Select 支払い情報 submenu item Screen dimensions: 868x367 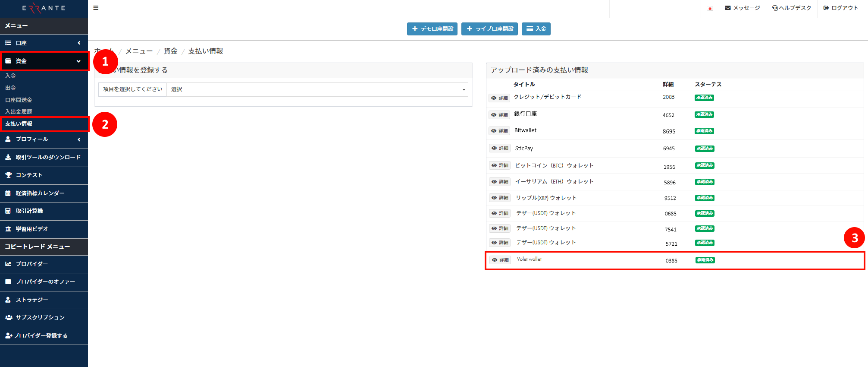coord(19,123)
